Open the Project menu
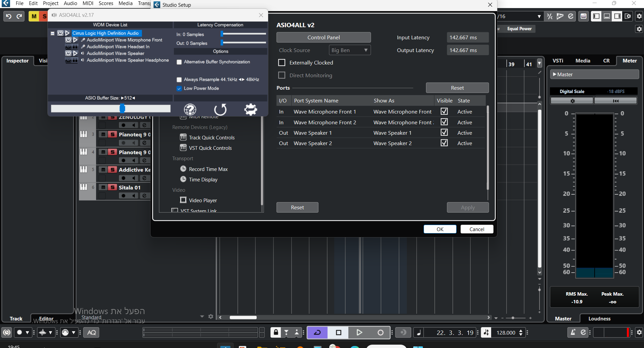The width and height of the screenshot is (644, 348). (51, 3)
